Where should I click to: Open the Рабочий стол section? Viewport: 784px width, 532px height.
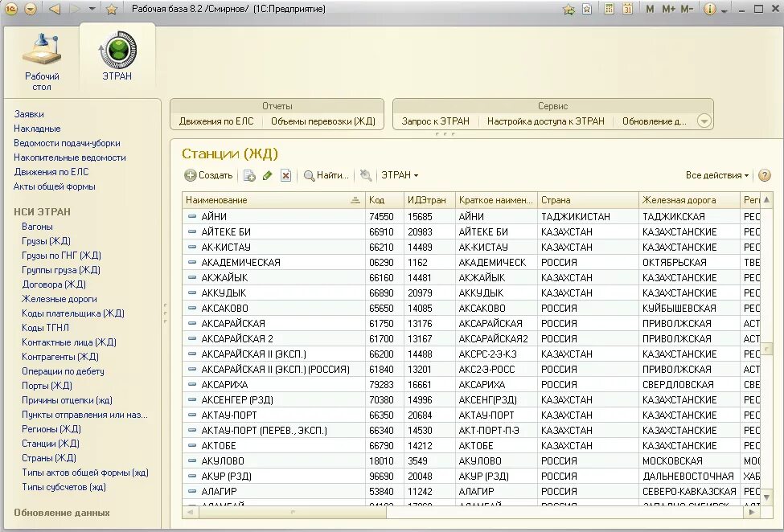(42, 61)
